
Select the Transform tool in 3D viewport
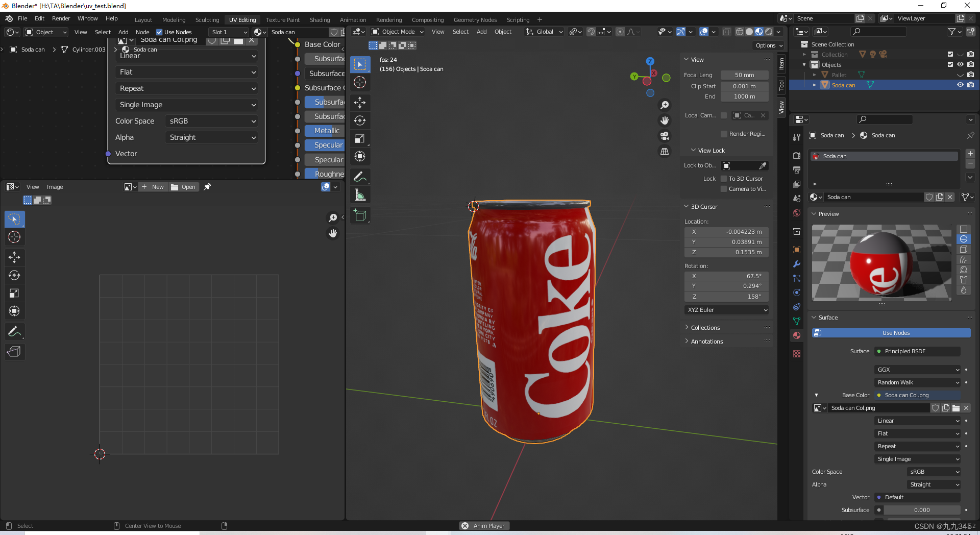coord(360,156)
